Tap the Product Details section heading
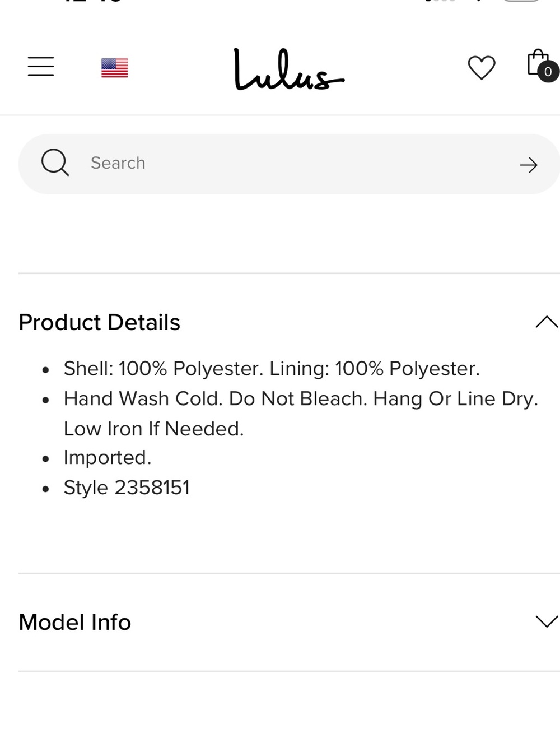The width and height of the screenshot is (560, 747). click(100, 322)
